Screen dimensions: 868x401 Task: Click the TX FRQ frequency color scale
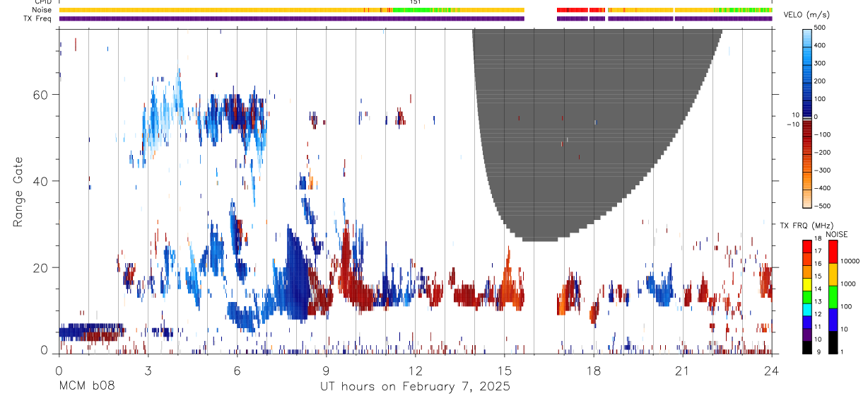point(808,296)
